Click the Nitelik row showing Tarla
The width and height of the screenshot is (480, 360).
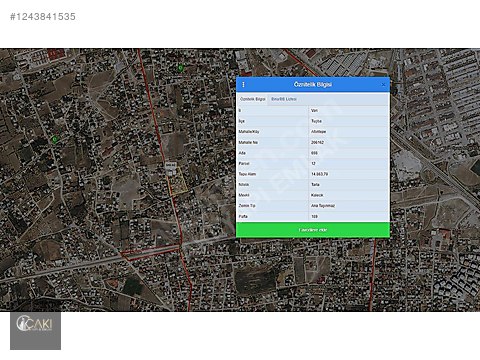313,185
